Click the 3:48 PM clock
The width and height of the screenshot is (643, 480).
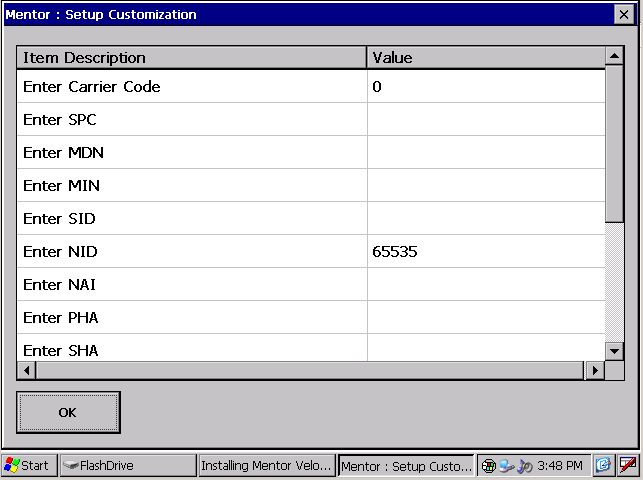tap(560, 466)
